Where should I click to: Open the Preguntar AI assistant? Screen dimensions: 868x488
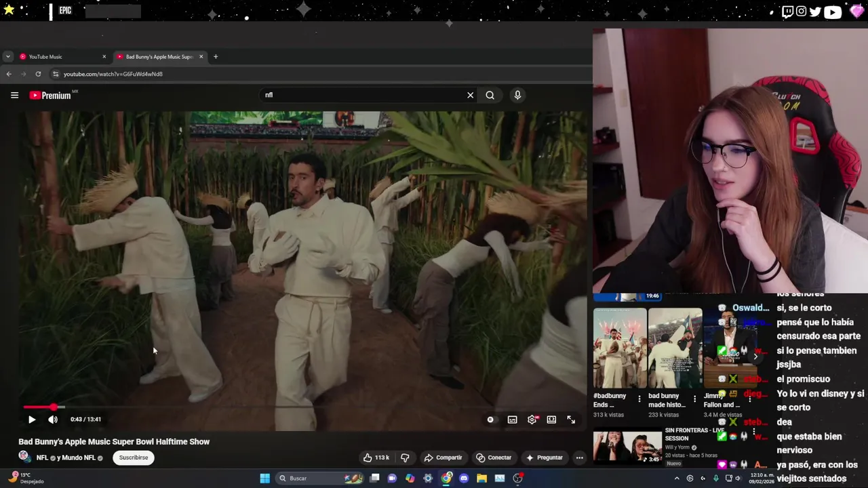pyautogui.click(x=544, y=457)
